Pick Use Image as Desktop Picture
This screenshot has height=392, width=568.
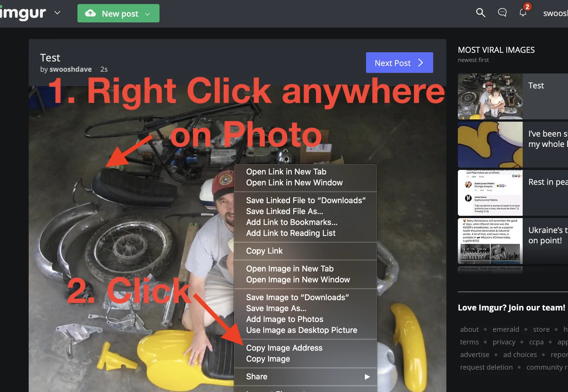(301, 330)
